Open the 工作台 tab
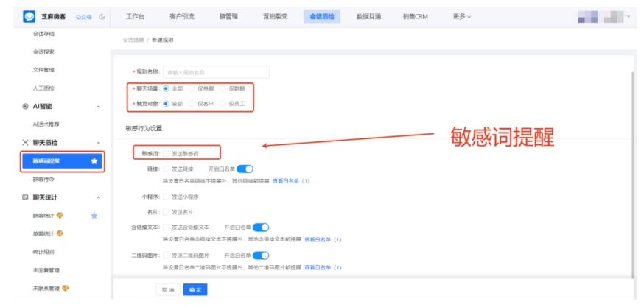This screenshot has height=307, width=644. pyautogui.click(x=135, y=17)
